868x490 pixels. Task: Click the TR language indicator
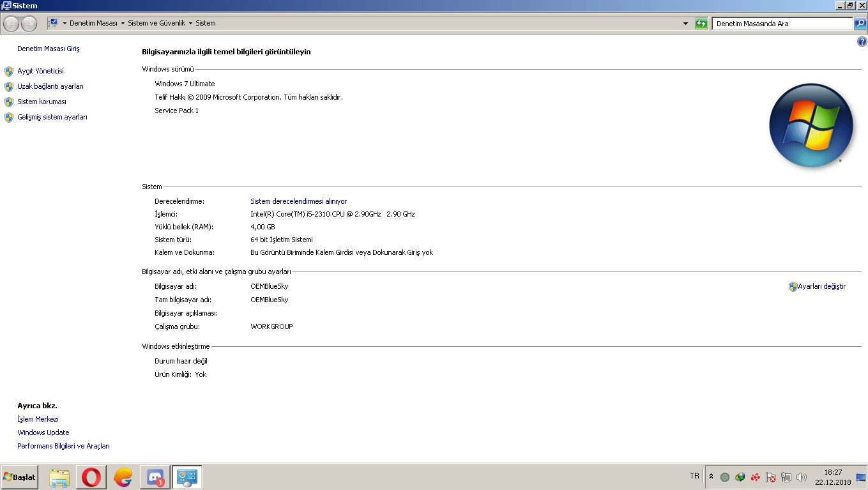coord(695,476)
